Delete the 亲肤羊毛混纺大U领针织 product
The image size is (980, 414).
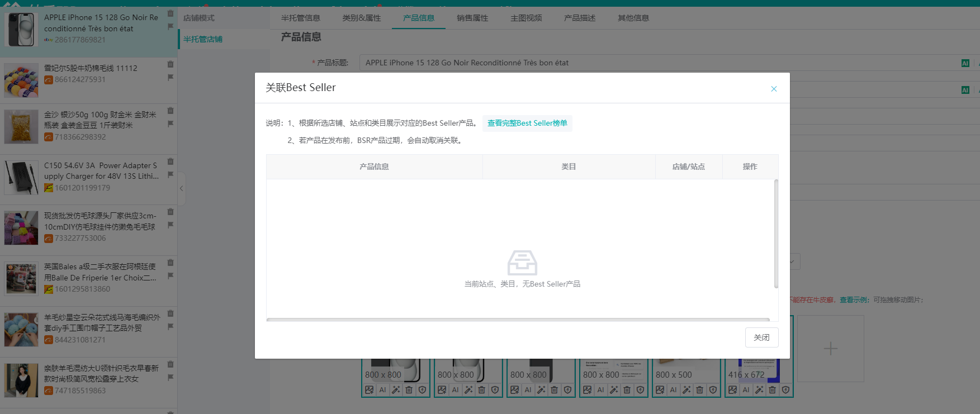(x=171, y=364)
